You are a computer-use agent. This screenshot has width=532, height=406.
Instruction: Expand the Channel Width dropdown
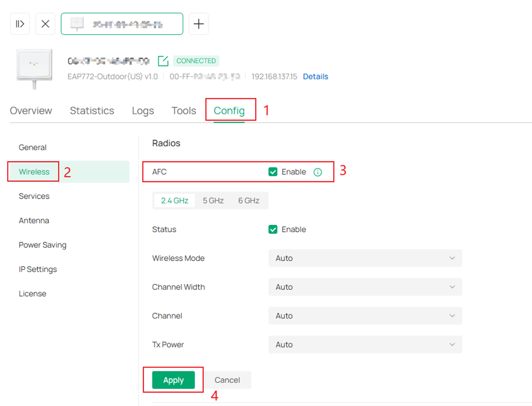pos(365,287)
